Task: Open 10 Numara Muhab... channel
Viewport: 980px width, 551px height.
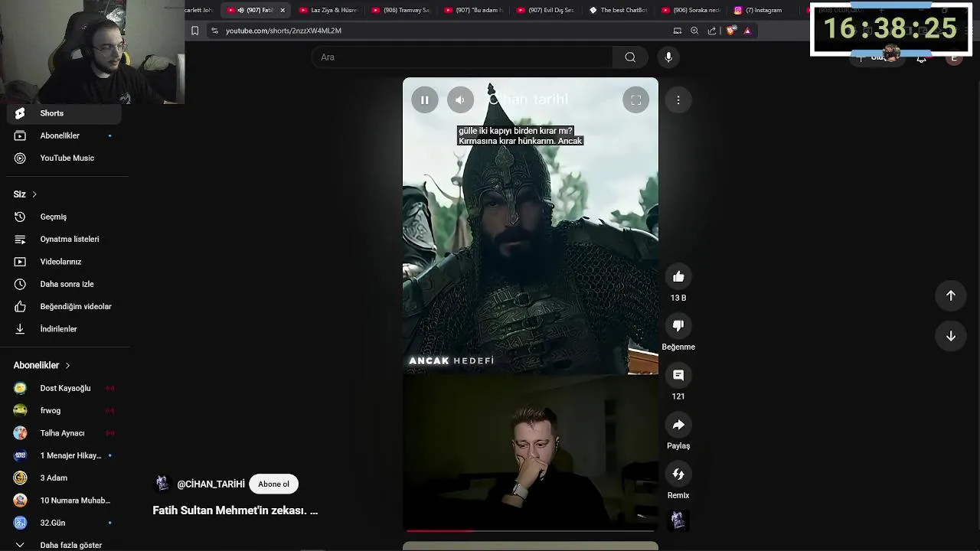Action: (x=64, y=500)
